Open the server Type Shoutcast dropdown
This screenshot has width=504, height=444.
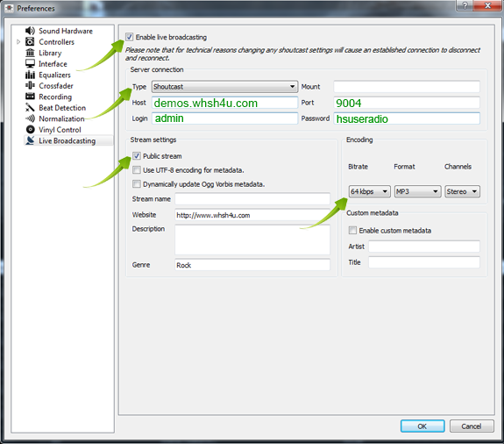click(x=224, y=87)
